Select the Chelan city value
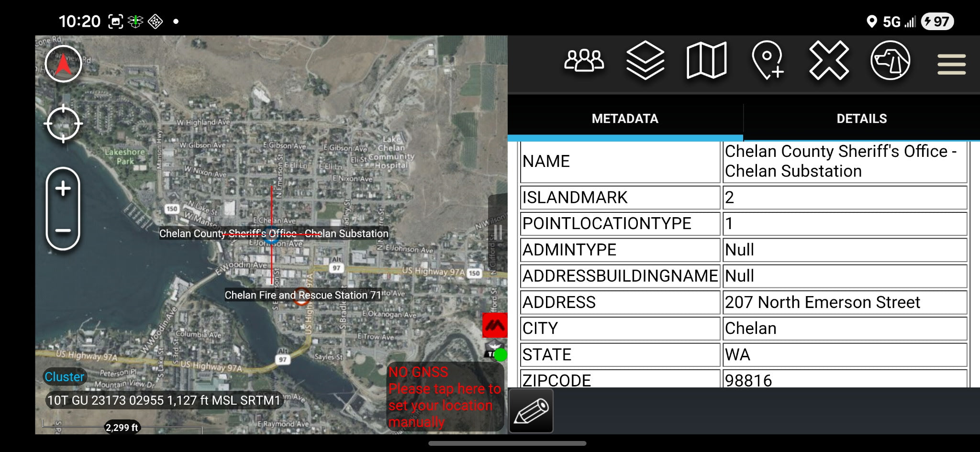The width and height of the screenshot is (980, 452). (x=845, y=329)
